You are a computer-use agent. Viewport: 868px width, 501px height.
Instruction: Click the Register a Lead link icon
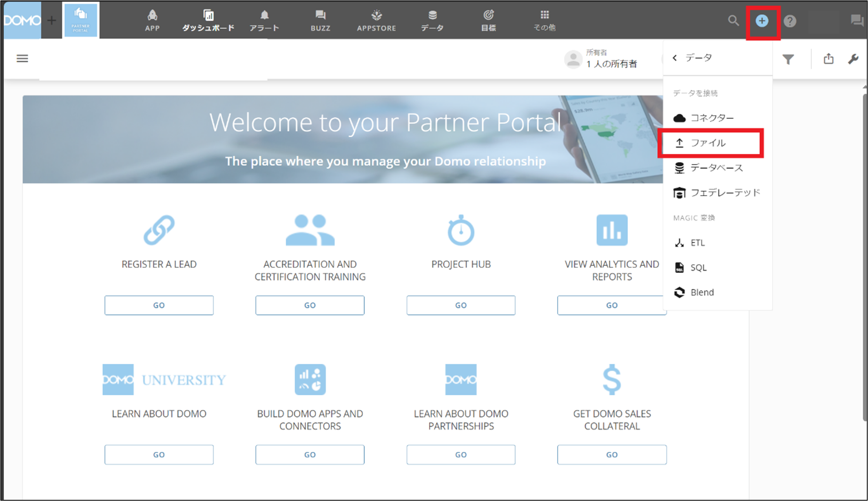(159, 230)
